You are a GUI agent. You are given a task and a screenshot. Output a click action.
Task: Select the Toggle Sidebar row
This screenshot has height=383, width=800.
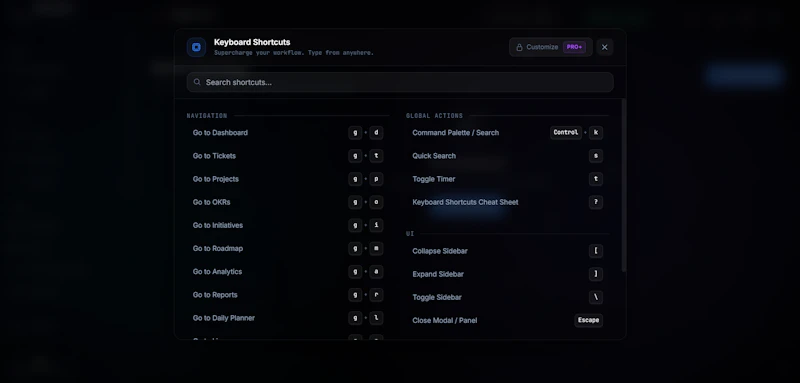coord(508,297)
